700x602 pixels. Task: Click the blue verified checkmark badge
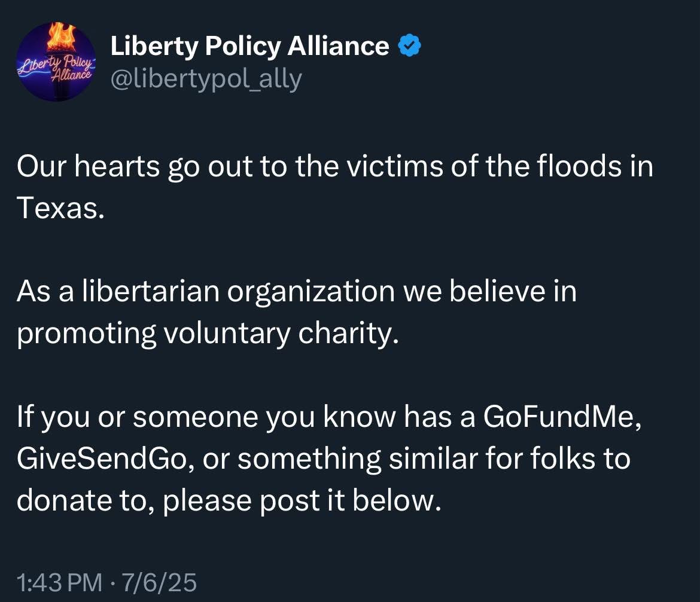(410, 45)
